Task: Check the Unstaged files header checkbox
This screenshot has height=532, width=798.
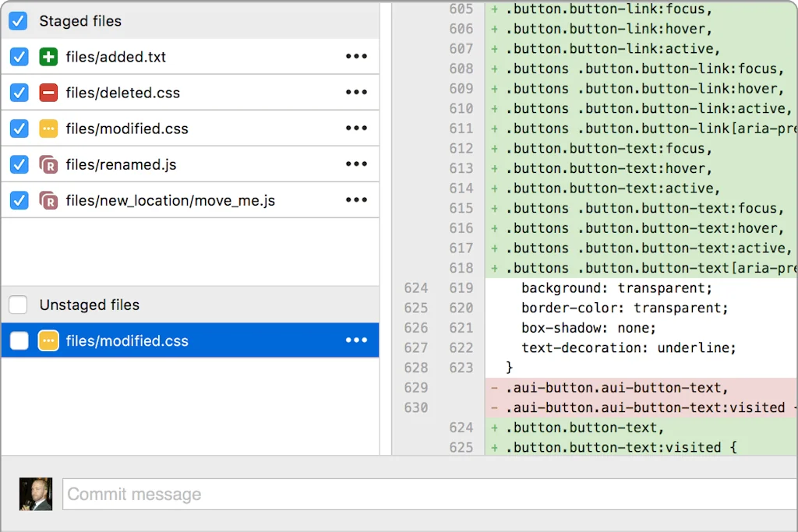Action: click(18, 305)
